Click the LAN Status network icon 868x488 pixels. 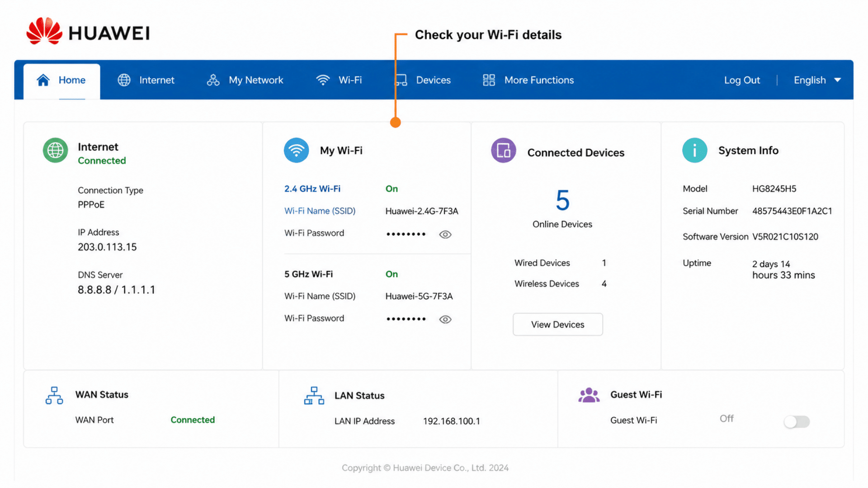(314, 395)
